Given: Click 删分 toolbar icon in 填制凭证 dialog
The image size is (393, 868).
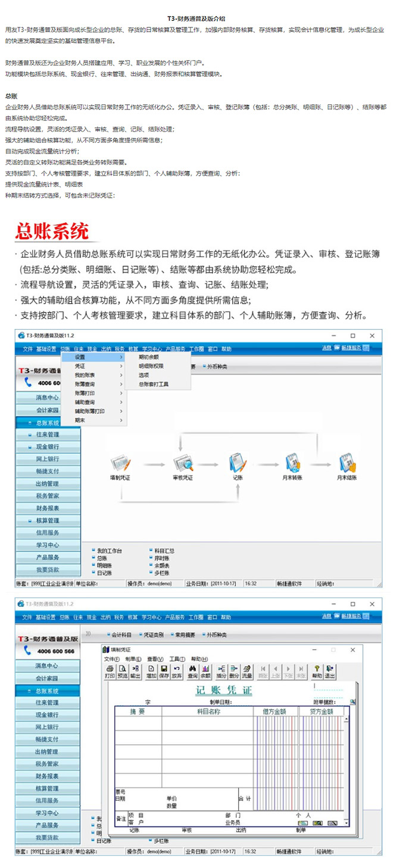Looking at the screenshot, I should (x=234, y=672).
